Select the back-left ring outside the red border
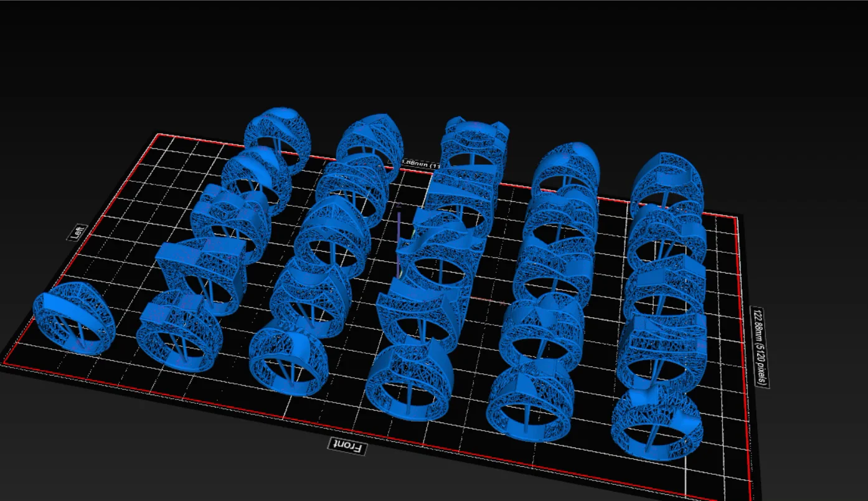Screen dimensions: 868x501 pos(276,138)
